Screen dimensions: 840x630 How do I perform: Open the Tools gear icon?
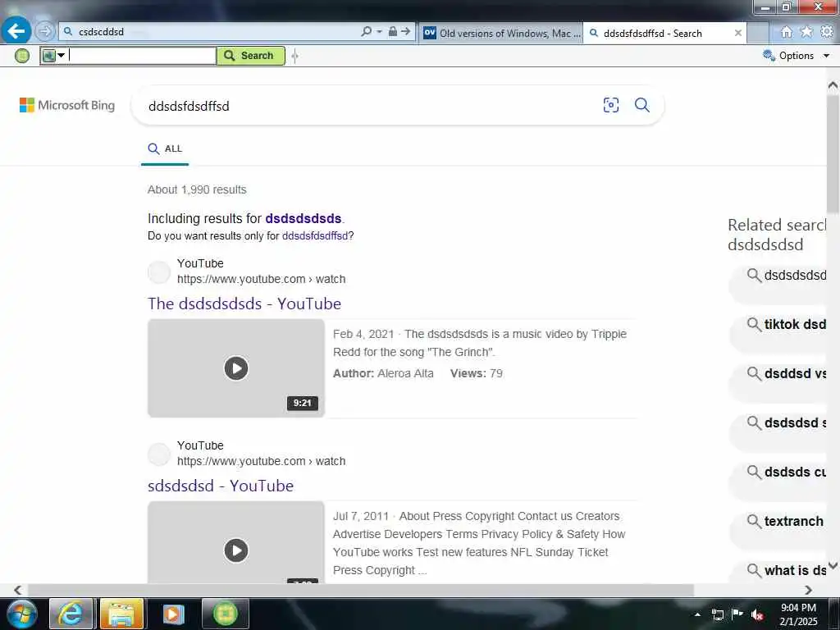coord(827,32)
